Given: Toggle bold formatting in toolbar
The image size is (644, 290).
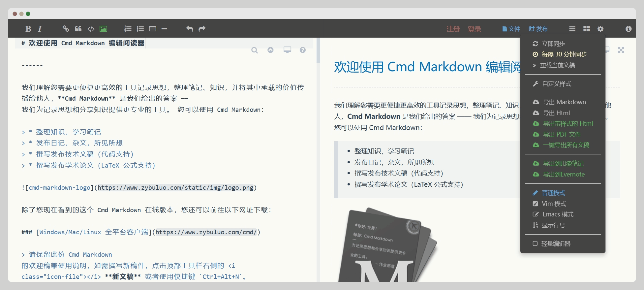Looking at the screenshot, I should 28,29.
